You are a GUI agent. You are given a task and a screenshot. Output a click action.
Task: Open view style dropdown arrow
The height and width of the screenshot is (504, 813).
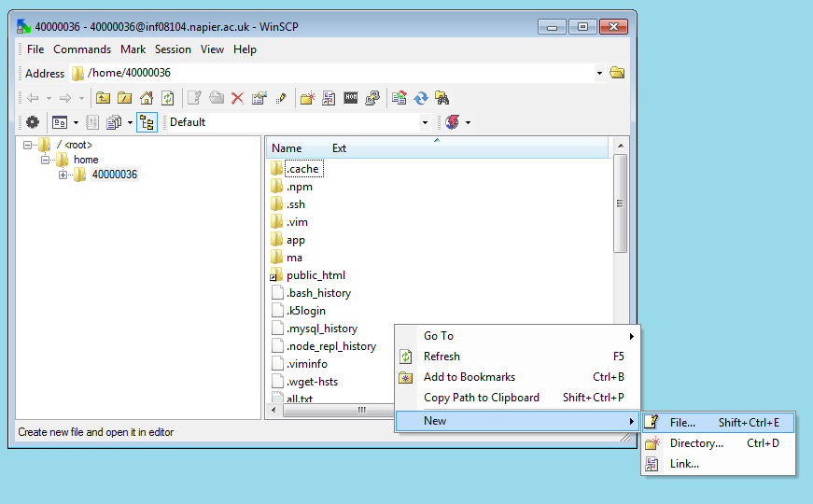77,122
